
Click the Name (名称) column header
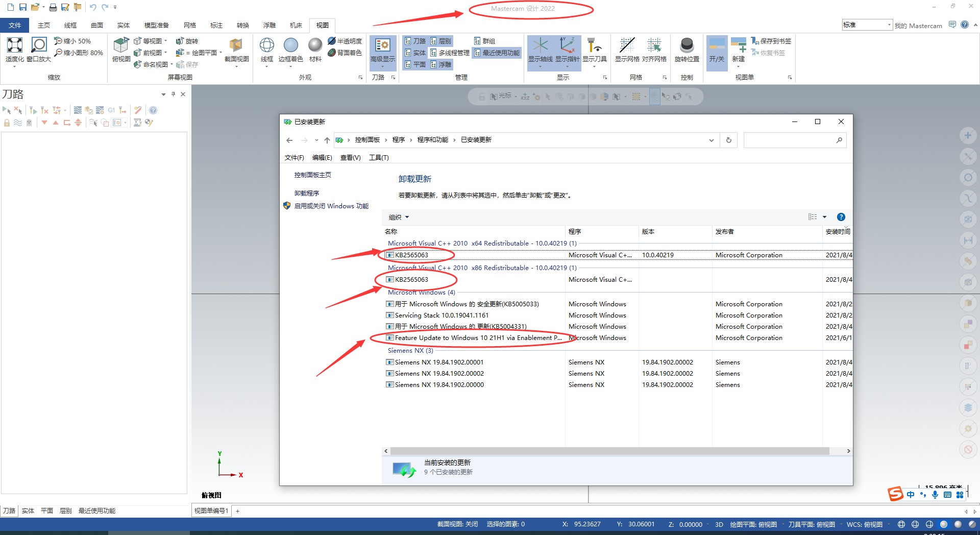474,231
